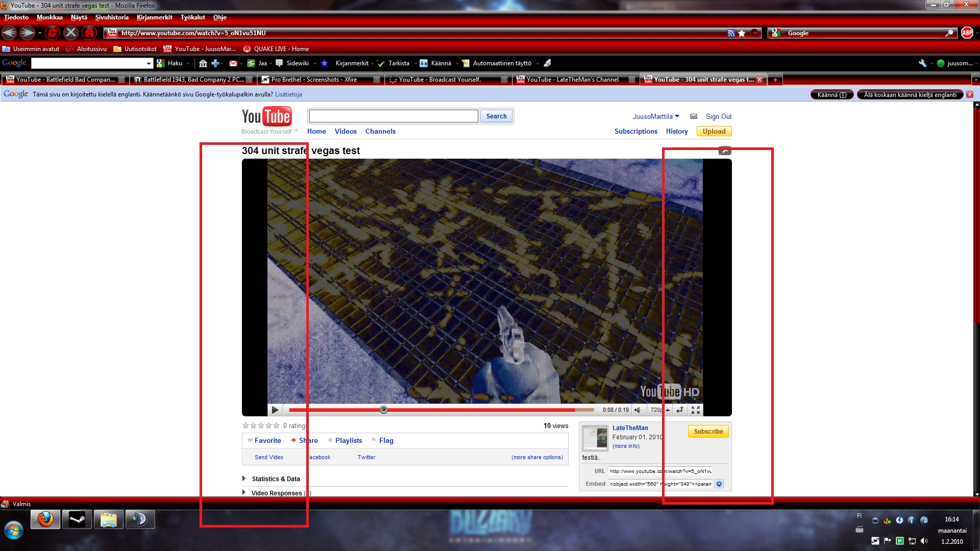Bookmark page with the star icon

[742, 33]
